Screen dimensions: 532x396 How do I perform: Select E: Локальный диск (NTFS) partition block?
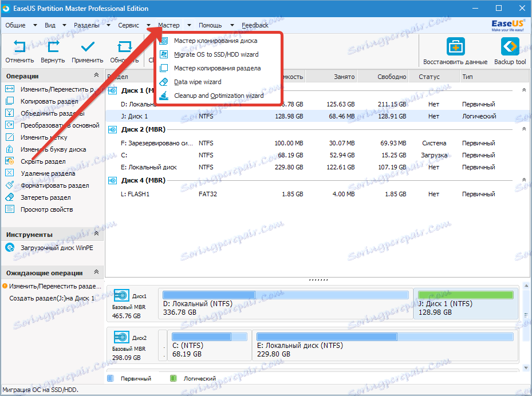385,345
